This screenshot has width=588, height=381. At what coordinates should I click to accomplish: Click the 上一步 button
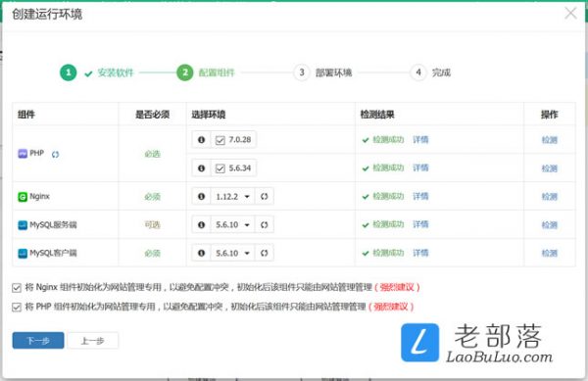pyautogui.click(x=93, y=341)
